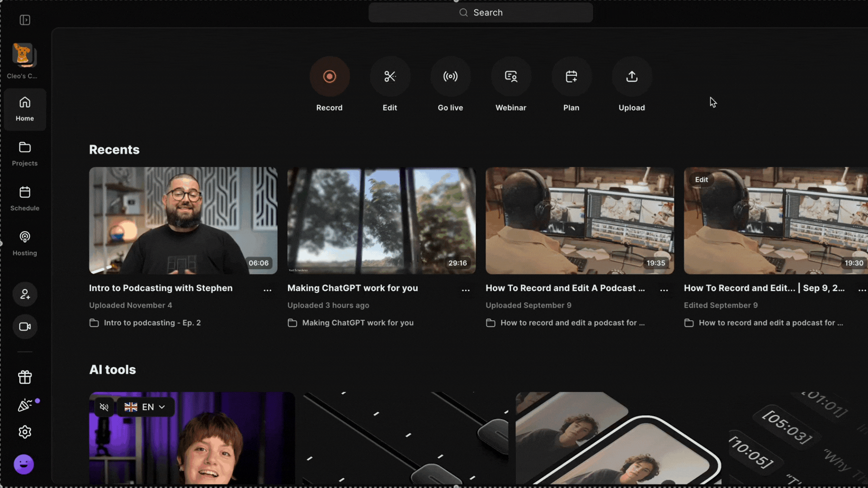This screenshot has width=868, height=488.
Task: Start a Go live broadcast
Action: 450,76
